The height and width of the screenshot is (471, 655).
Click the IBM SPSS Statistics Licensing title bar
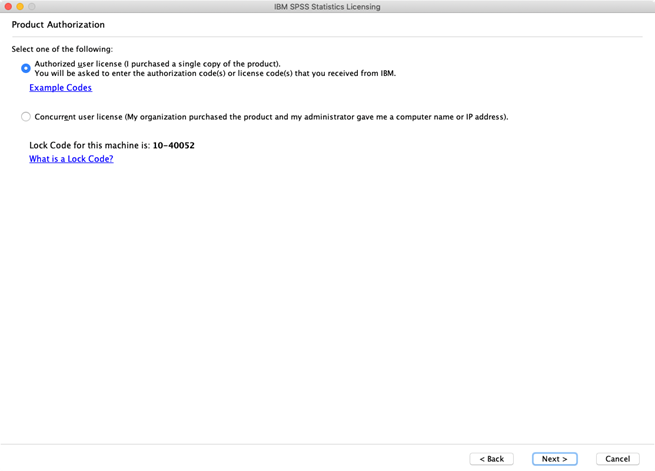pyautogui.click(x=328, y=6)
